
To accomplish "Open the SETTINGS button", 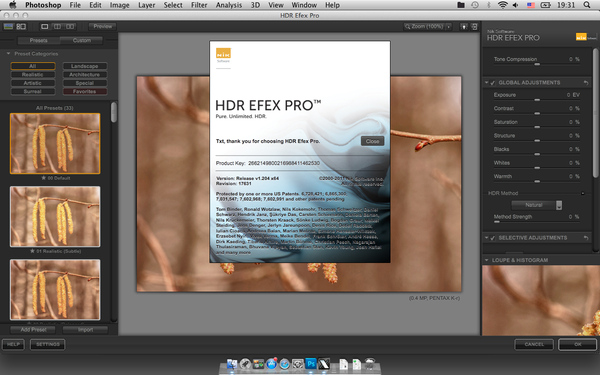I will click(x=48, y=344).
